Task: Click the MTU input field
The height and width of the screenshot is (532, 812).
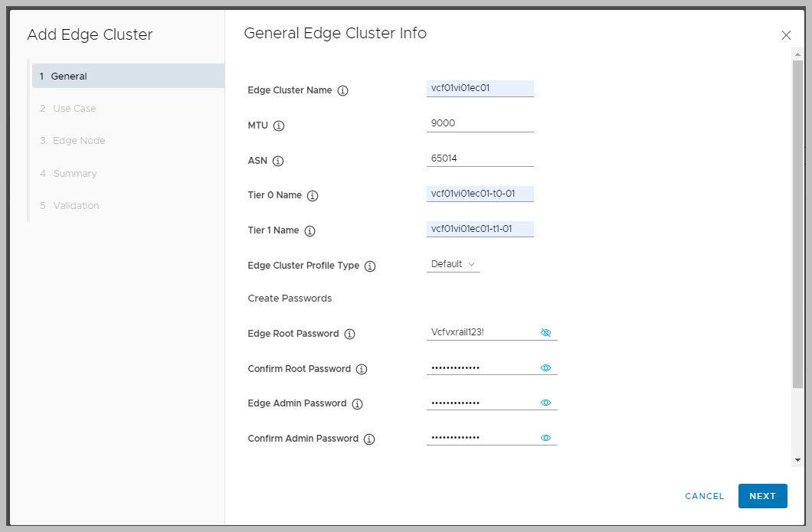Action: [480, 122]
